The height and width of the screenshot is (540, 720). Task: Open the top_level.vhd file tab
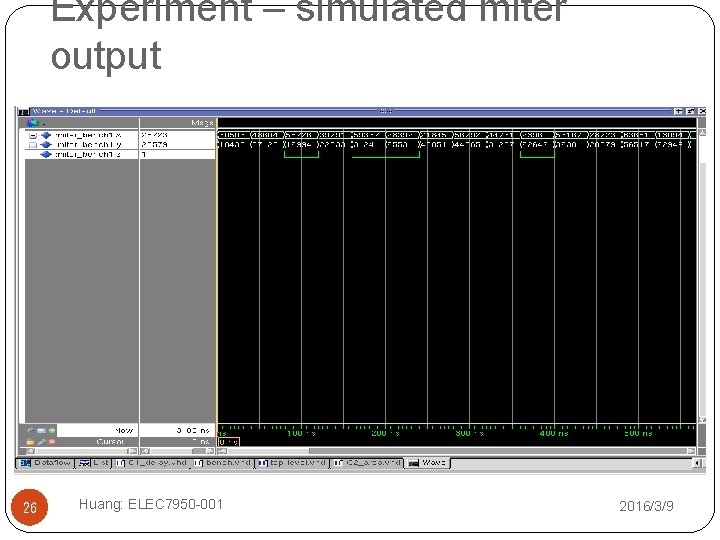292,463
